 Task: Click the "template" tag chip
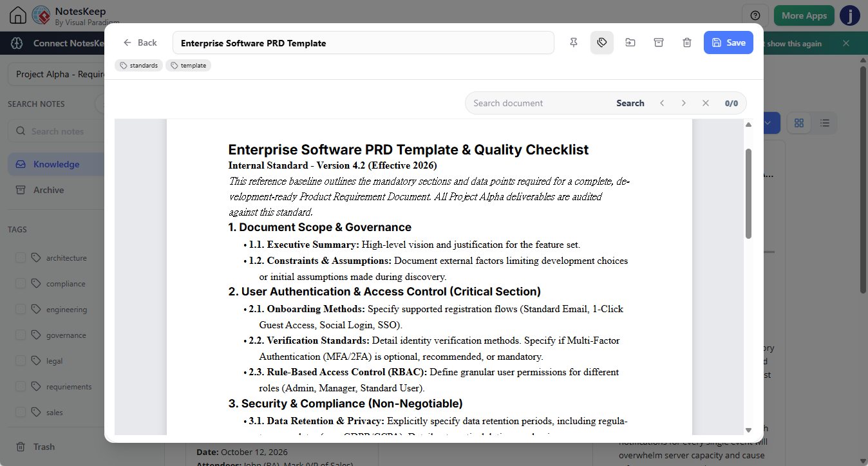[188, 66]
